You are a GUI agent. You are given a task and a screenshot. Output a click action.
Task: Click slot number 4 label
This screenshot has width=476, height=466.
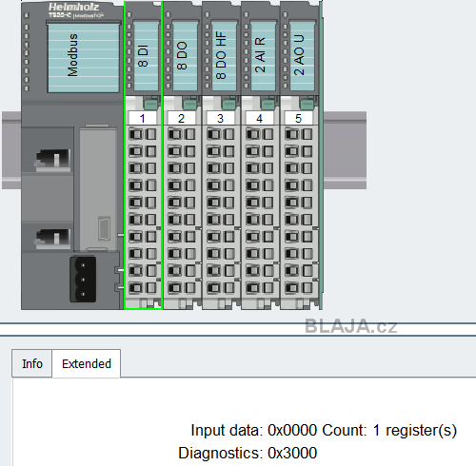pos(260,118)
